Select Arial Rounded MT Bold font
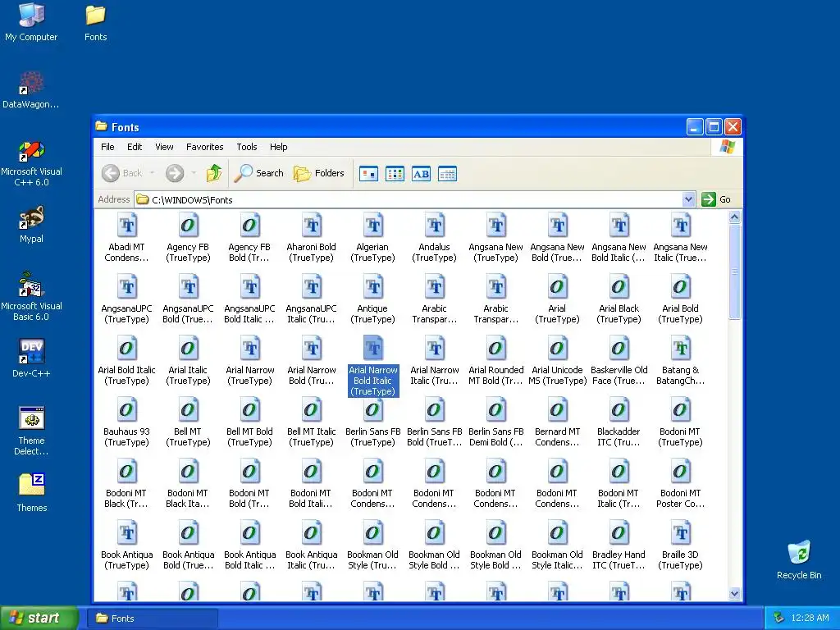 point(496,361)
